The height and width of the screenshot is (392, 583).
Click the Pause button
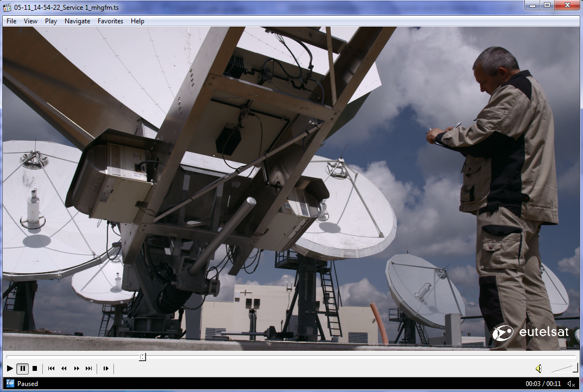tap(22, 369)
